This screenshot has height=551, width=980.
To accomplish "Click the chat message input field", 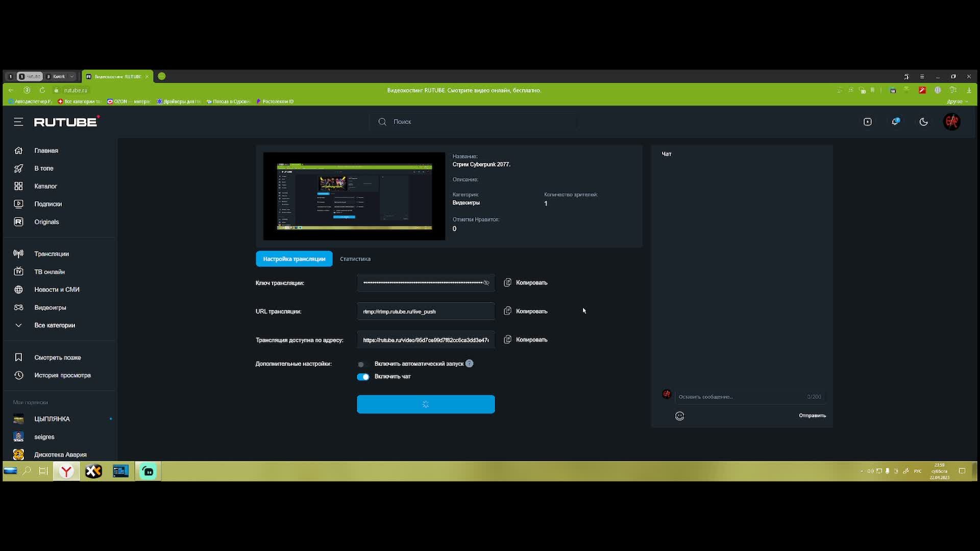I will tap(749, 396).
